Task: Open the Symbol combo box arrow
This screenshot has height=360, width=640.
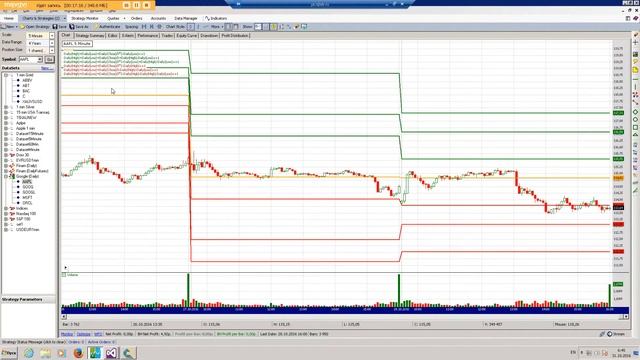Action: point(40,60)
